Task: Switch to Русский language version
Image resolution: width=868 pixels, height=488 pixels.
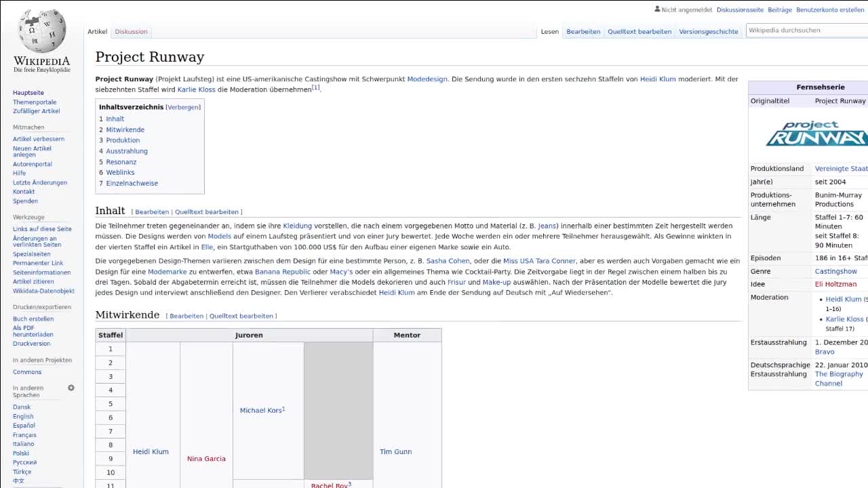Action: click(x=24, y=462)
